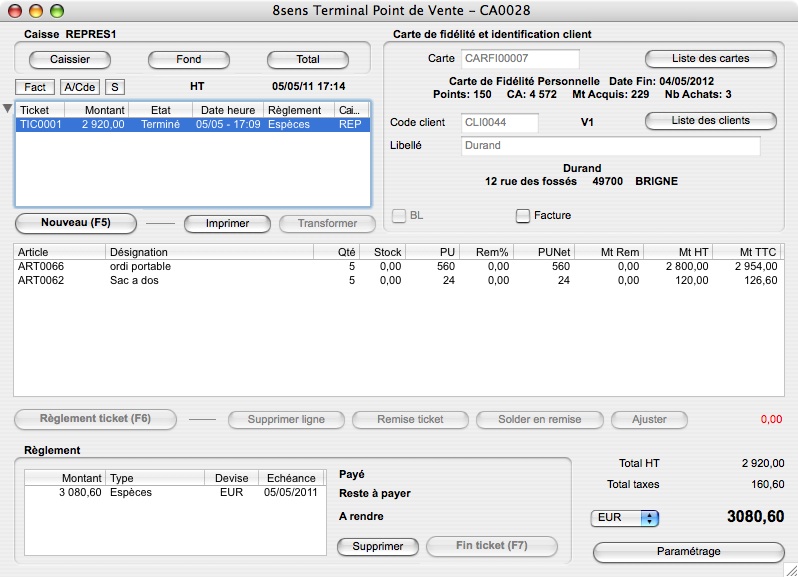Click the Code client field CLI0044
Viewport: 798px width, 577px height.
pyautogui.click(x=500, y=123)
